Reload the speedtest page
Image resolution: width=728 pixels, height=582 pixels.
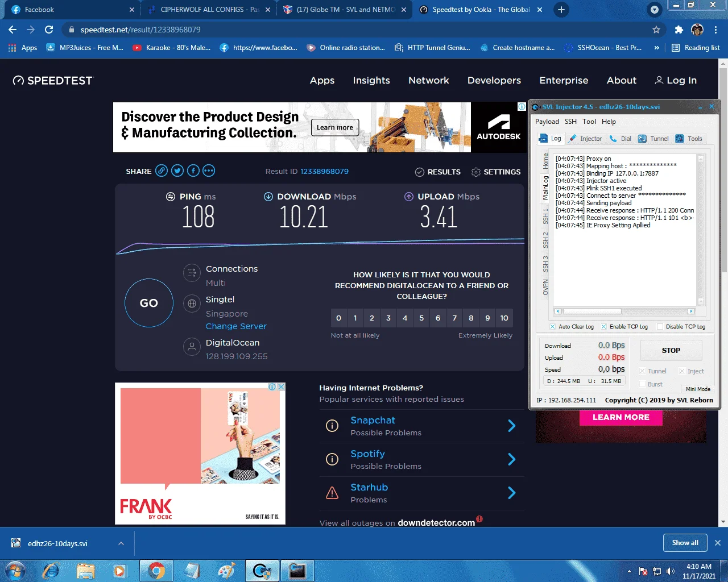(49, 30)
